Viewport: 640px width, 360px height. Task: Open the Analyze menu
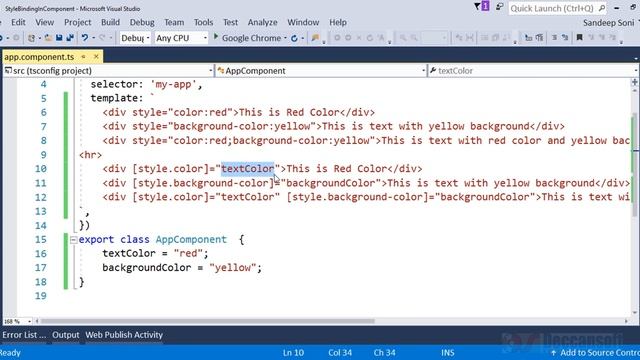tap(262, 22)
